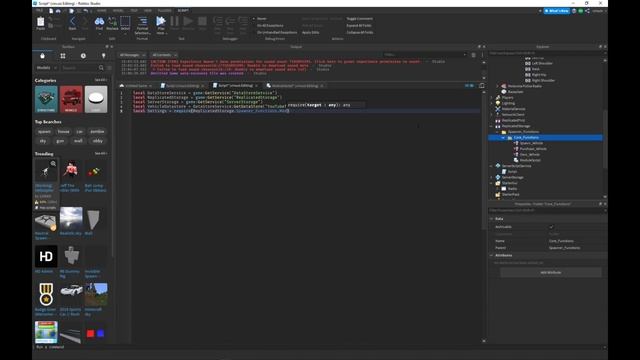Toggle the Archivable checkbox in Properties
Viewport: 640px width, 360px height.
coord(551,227)
